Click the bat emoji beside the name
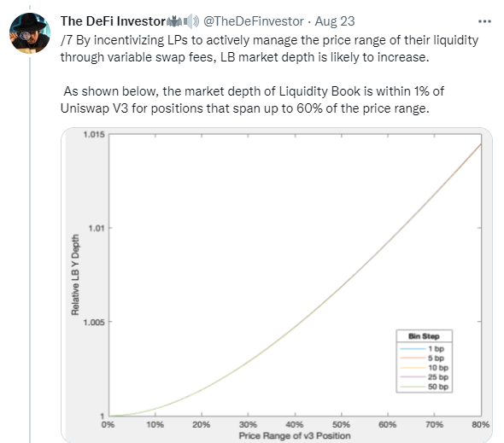The image size is (504, 443). tap(174, 21)
